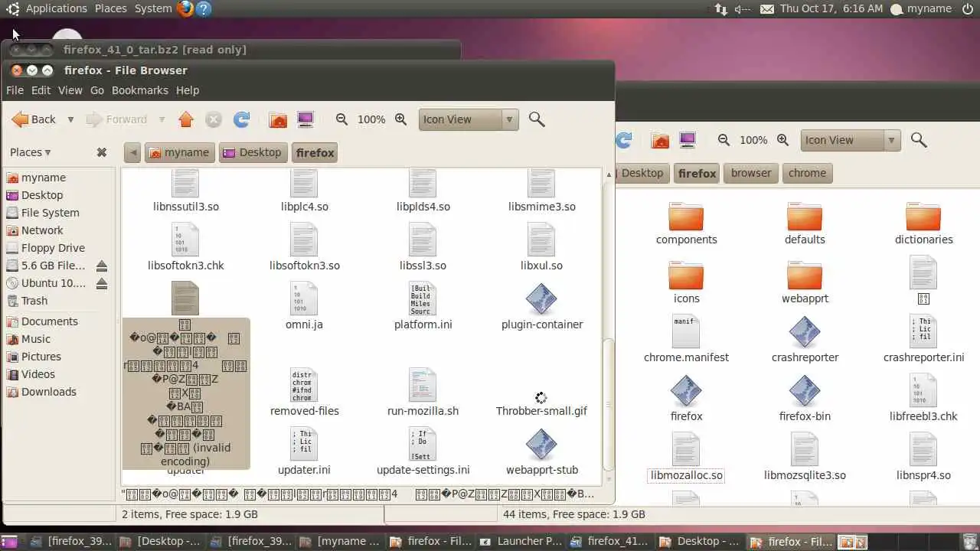Open Help icon in top panel
Image resolution: width=980 pixels, height=551 pixels.
point(204,8)
